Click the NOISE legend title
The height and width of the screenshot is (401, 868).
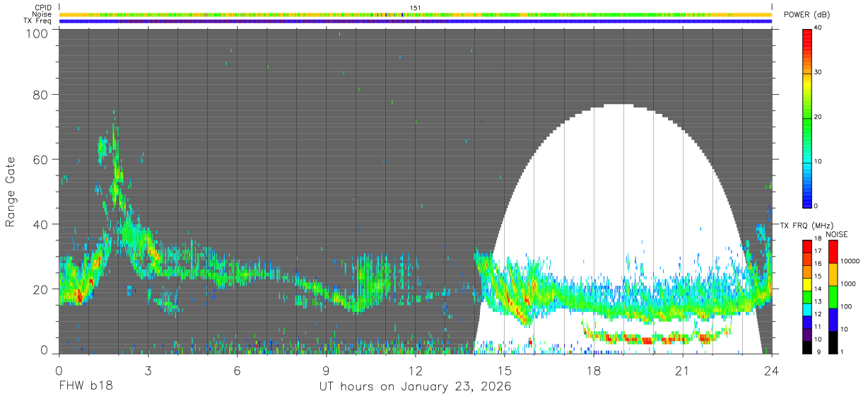[837, 234]
